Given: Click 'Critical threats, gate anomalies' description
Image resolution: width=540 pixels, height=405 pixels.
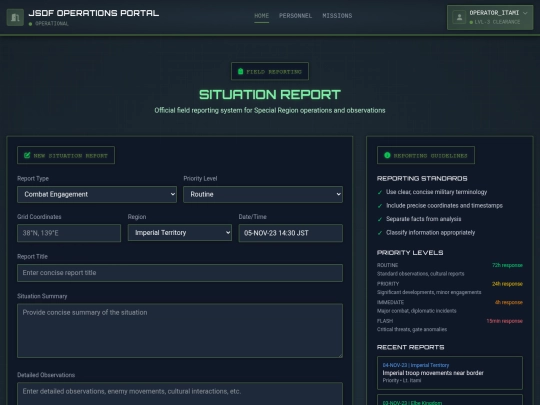Looking at the screenshot, I should tap(412, 330).
